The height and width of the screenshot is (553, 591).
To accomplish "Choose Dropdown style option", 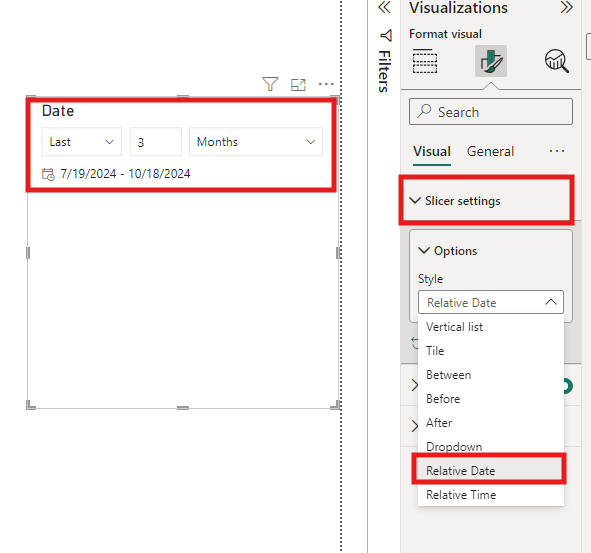I will pos(491,447).
